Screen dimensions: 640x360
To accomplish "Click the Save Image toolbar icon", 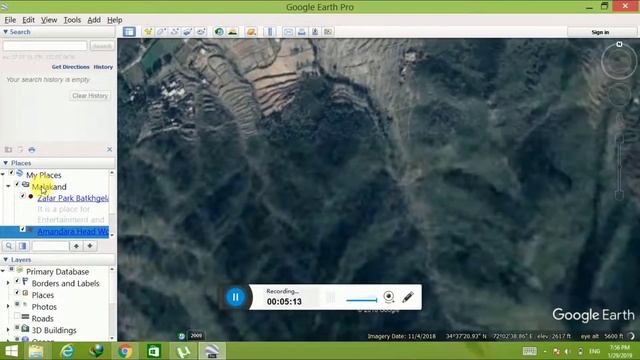I will click(x=315, y=32).
